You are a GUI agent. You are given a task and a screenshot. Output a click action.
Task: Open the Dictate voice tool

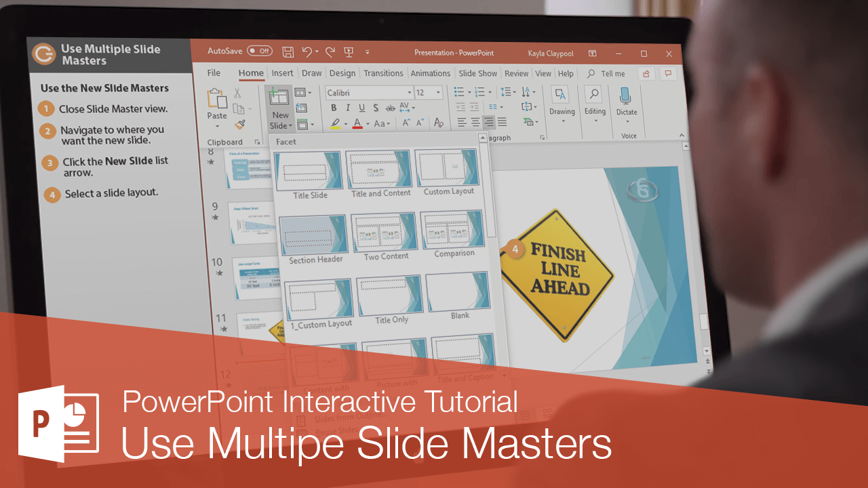[x=626, y=108]
